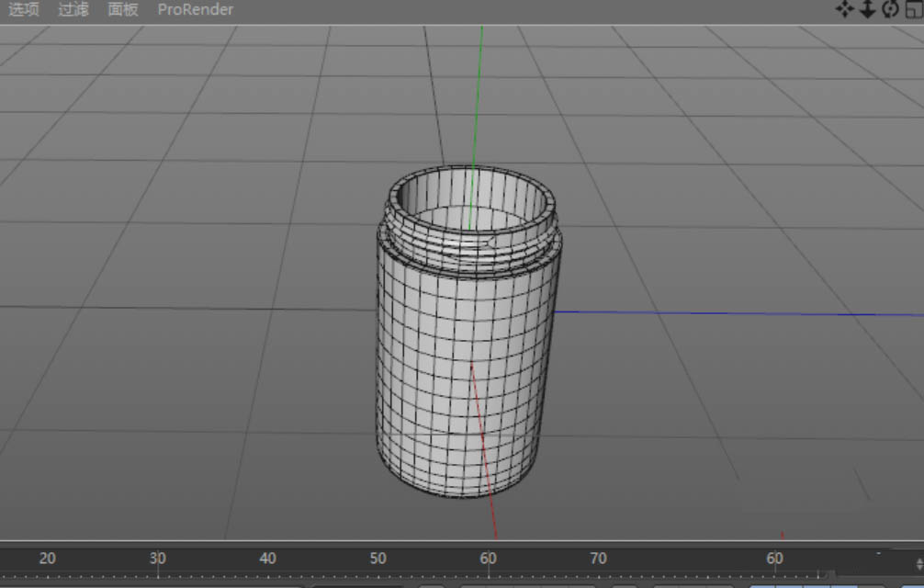924x588 pixels.
Task: Click the viewport pan camera icon
Action: pos(844,9)
